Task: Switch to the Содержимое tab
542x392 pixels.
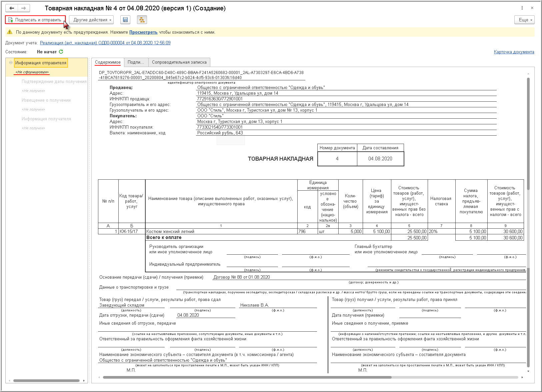Action: 108,62
